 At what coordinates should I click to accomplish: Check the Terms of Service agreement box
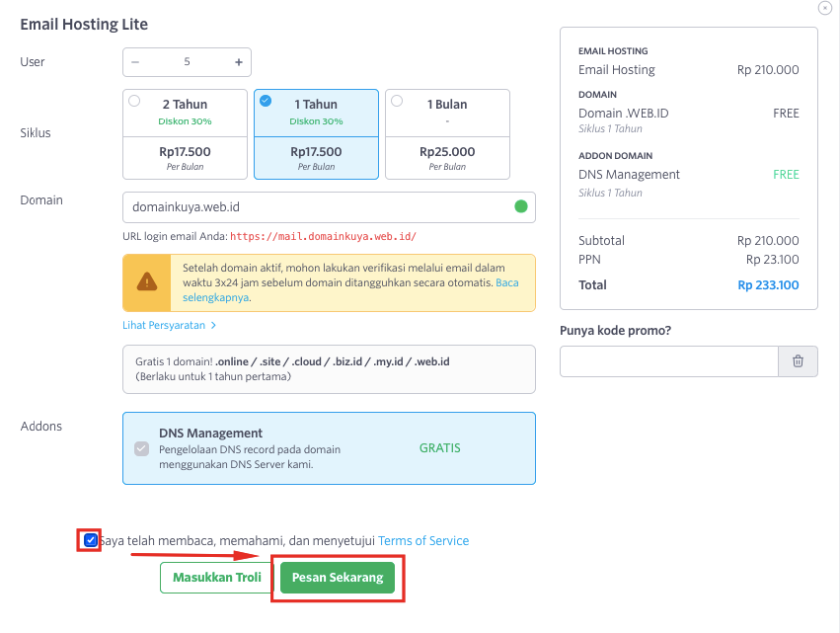(91, 540)
